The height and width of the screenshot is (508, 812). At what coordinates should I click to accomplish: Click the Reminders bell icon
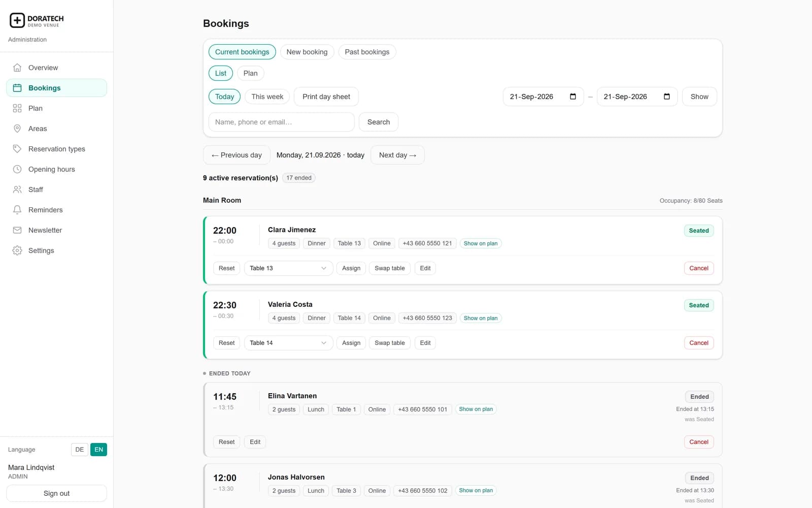coord(17,210)
